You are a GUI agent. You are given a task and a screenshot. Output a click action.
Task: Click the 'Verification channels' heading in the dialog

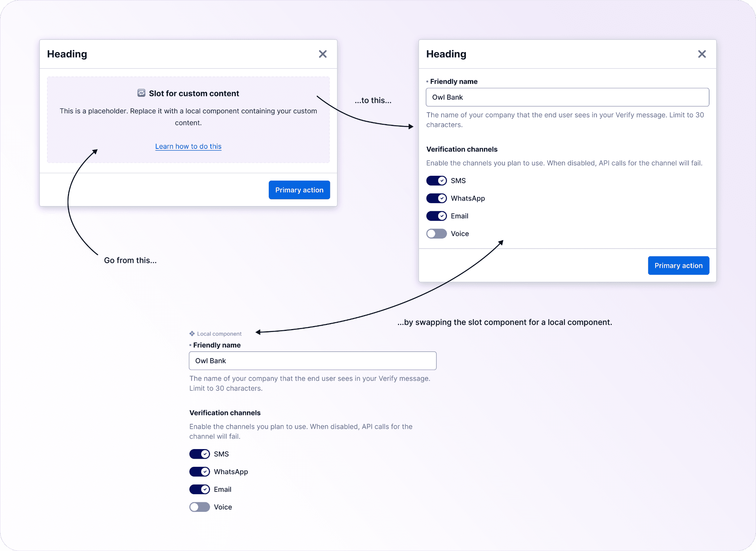click(x=462, y=149)
